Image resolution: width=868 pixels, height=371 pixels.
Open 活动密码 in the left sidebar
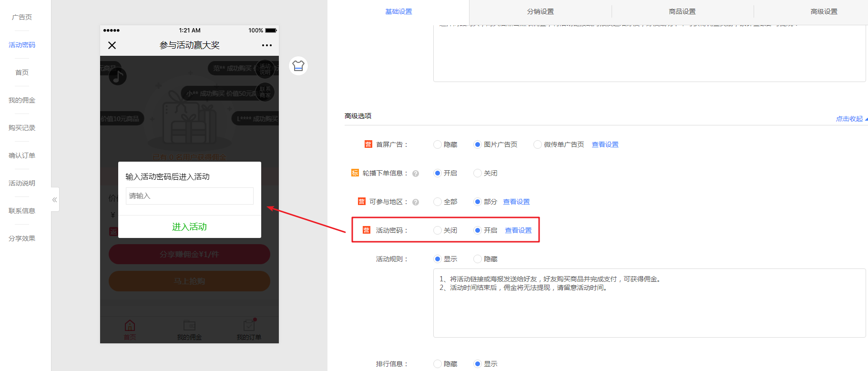(22, 45)
